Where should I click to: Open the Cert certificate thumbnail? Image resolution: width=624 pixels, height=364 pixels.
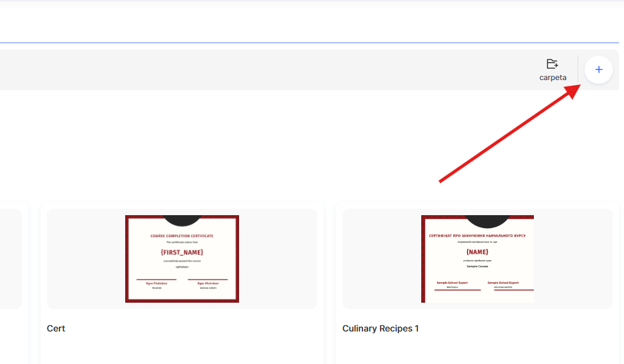(x=182, y=259)
